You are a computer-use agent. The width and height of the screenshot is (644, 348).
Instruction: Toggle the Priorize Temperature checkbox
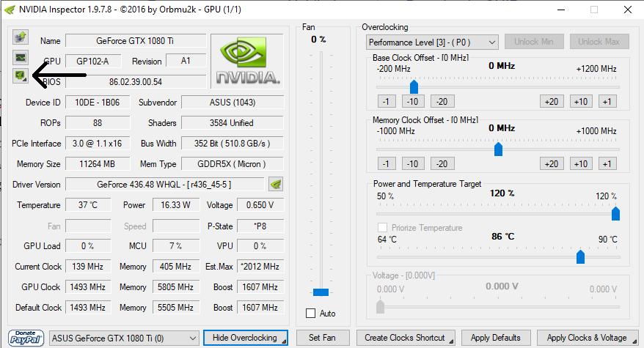click(x=382, y=227)
